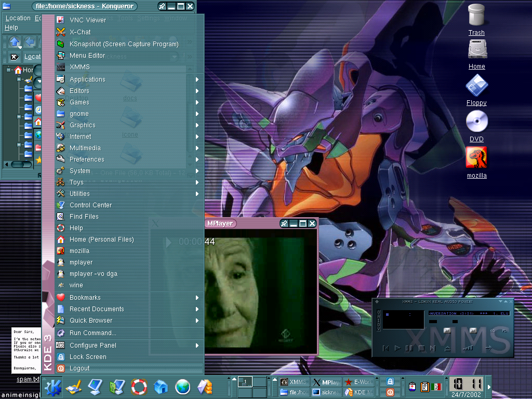This screenshot has height=399, width=532.
Task: Open the panel icon beside the lifebuoy
Action: (117, 387)
